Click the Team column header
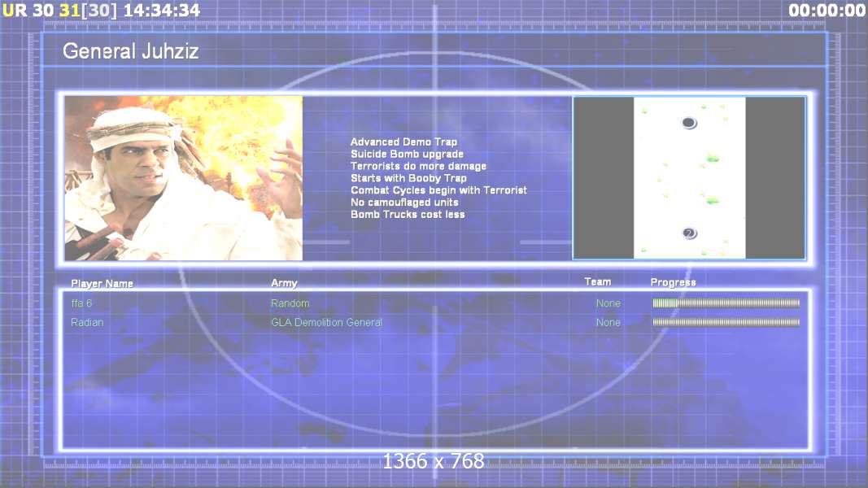 tap(598, 281)
